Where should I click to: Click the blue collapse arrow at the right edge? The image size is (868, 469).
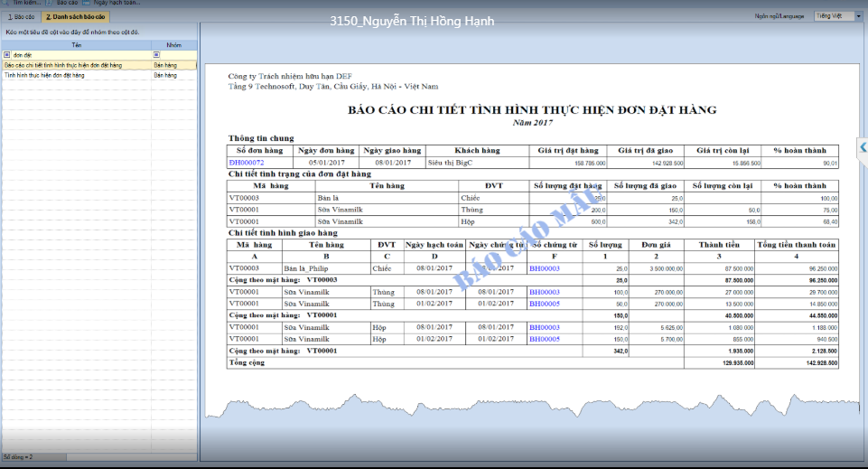863,147
